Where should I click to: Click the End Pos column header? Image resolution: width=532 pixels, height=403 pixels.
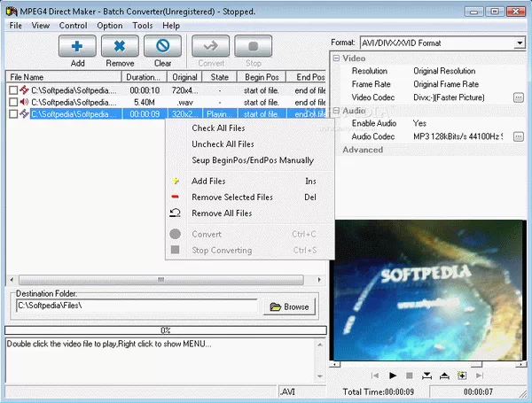[307, 77]
